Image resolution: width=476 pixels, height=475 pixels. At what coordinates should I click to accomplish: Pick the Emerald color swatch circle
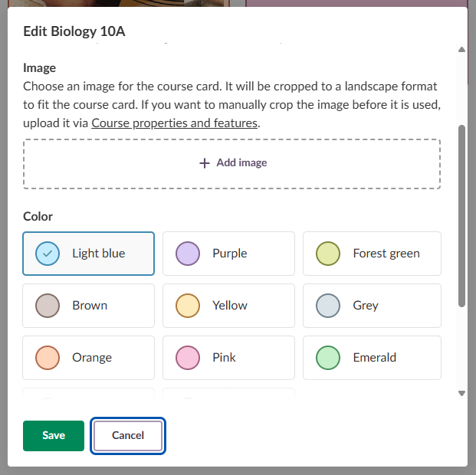click(328, 358)
